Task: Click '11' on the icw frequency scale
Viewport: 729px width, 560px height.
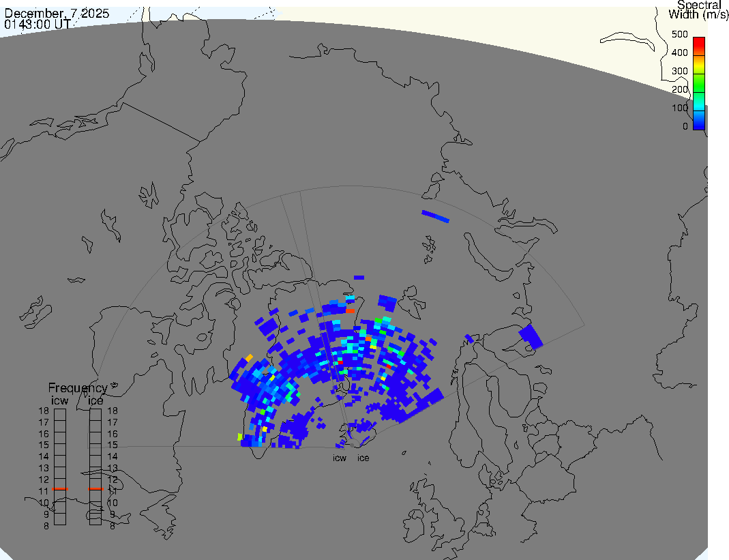Action: tap(44, 491)
